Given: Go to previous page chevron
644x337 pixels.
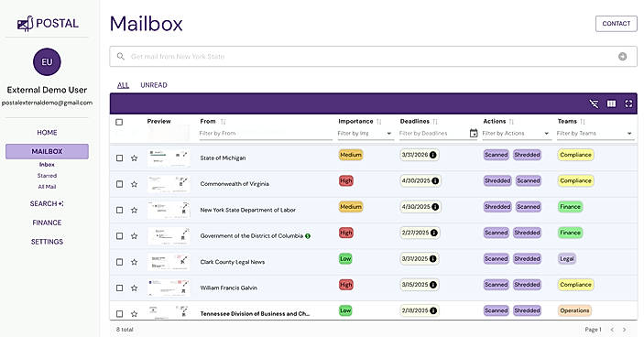Looking at the screenshot, I should 612,329.
